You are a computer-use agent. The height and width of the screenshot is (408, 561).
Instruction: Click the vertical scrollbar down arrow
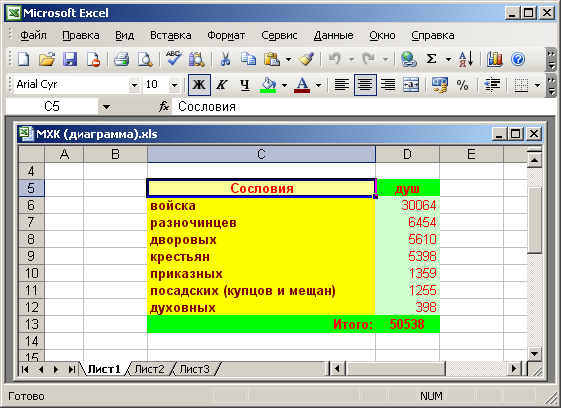(x=534, y=354)
